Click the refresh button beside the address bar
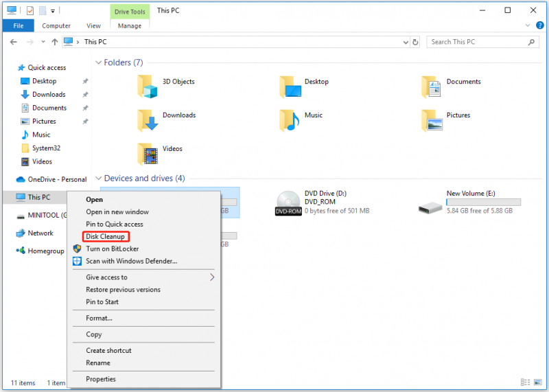This screenshot has height=392, width=549. point(415,42)
